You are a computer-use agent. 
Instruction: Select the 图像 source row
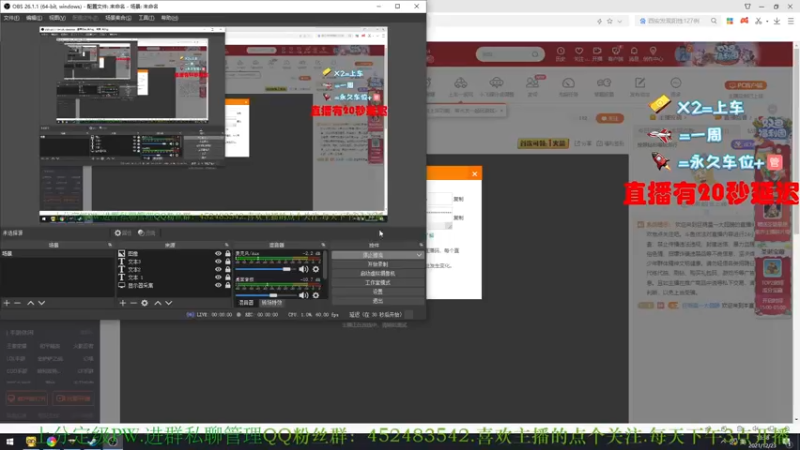point(174,254)
